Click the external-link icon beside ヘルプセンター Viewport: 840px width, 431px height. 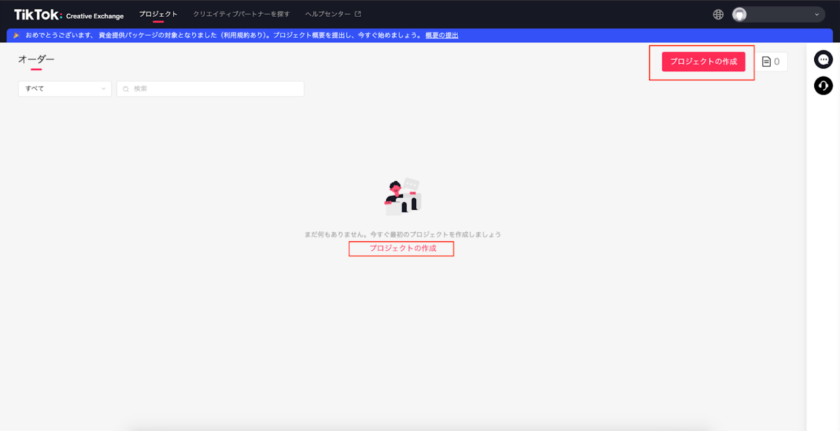coord(358,15)
